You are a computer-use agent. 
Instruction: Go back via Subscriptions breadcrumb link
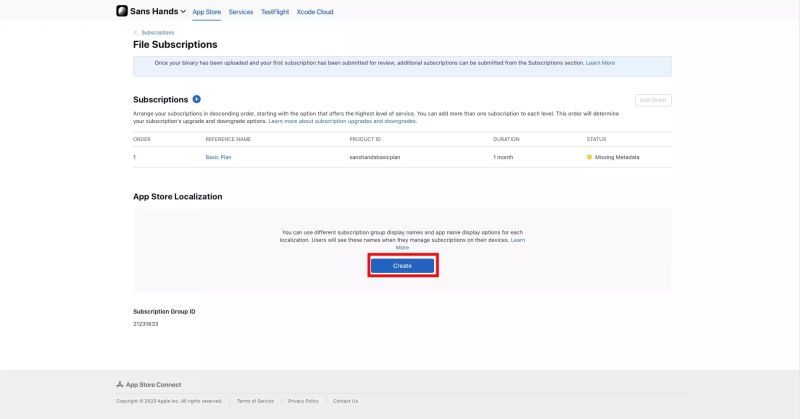(x=158, y=33)
